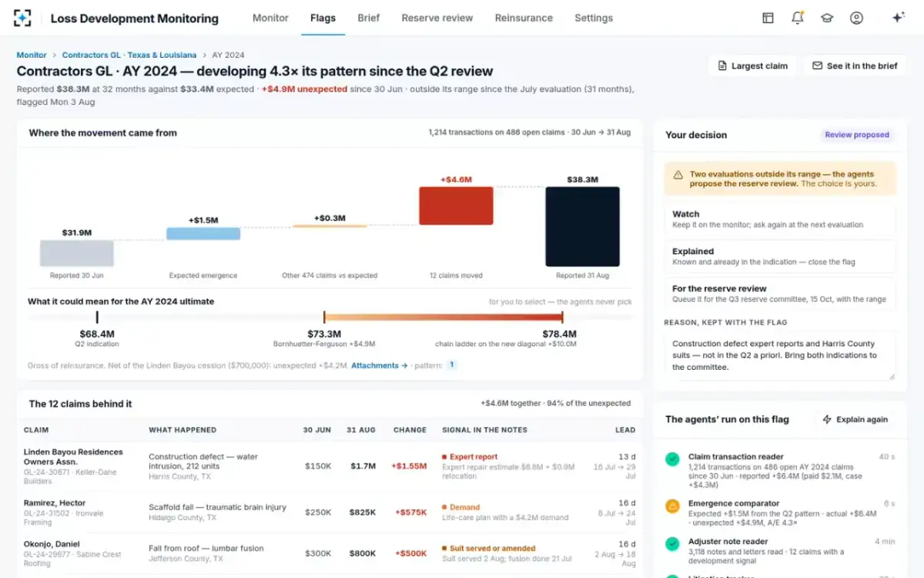Open the layout panel icon in header

(768, 18)
